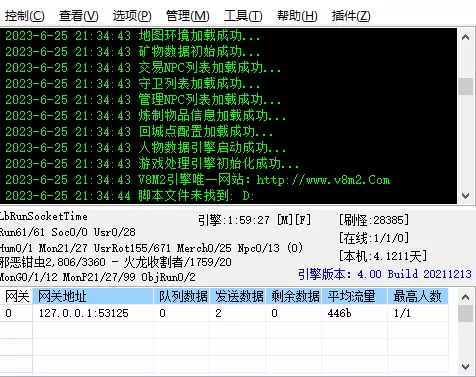Click the gateway table scroll up arrow
Viewport: 476px width, 377px height.
pyautogui.click(x=466, y=297)
